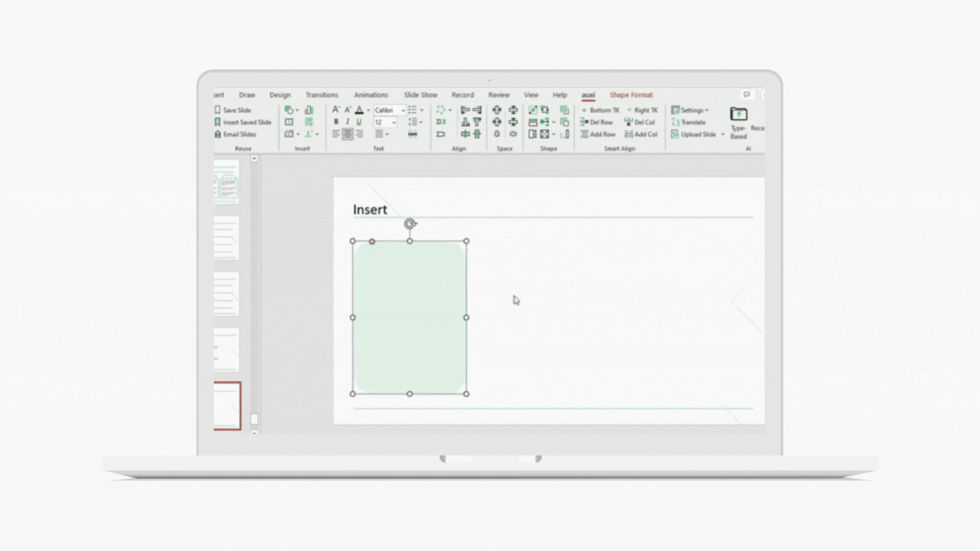
Task: Open the Transitions tab
Action: (x=322, y=95)
